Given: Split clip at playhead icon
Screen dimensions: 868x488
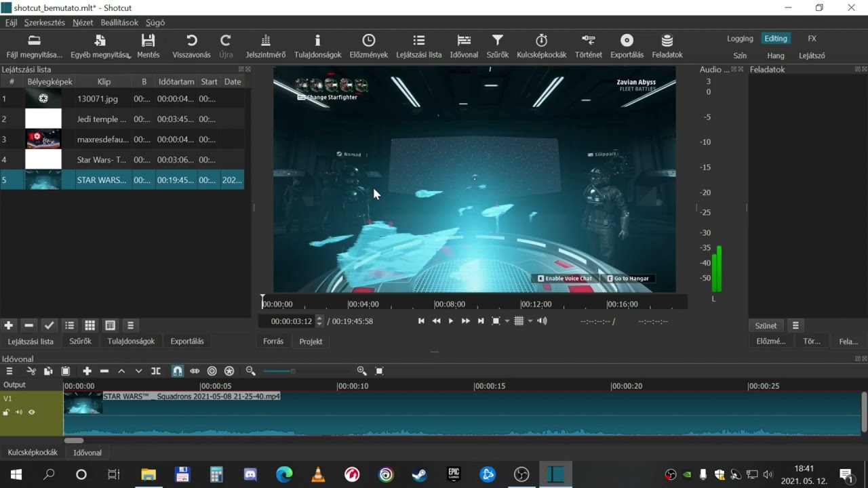Looking at the screenshot, I should click(x=156, y=371).
